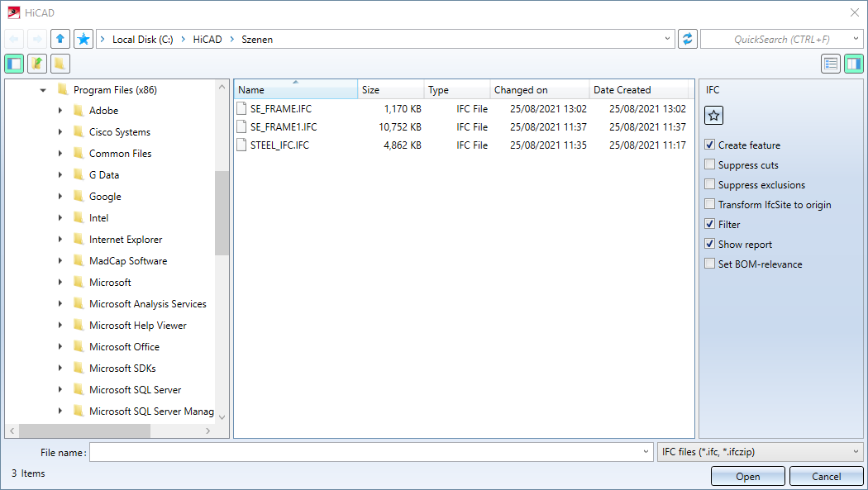The width and height of the screenshot is (868, 490).
Task: Select the SE_FRAME.IFC file icon
Action: click(241, 108)
